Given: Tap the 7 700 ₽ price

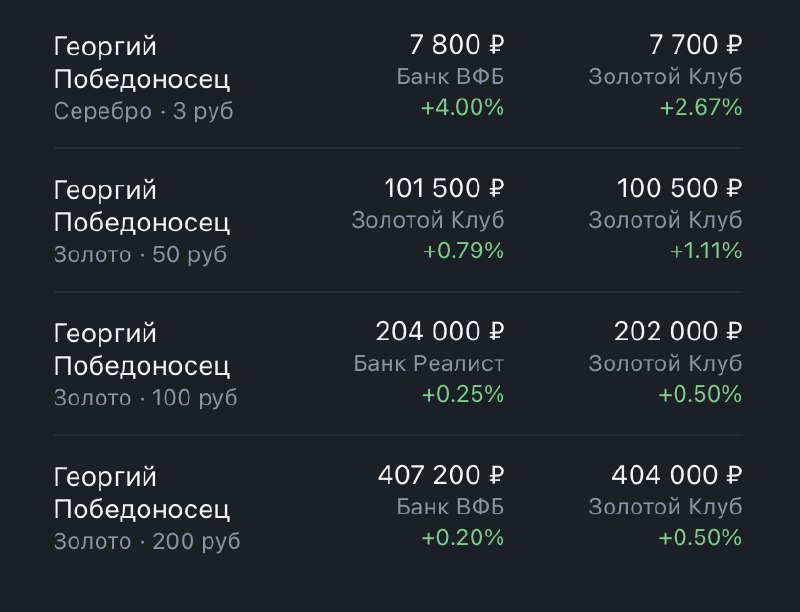Looking at the screenshot, I should 695,45.
